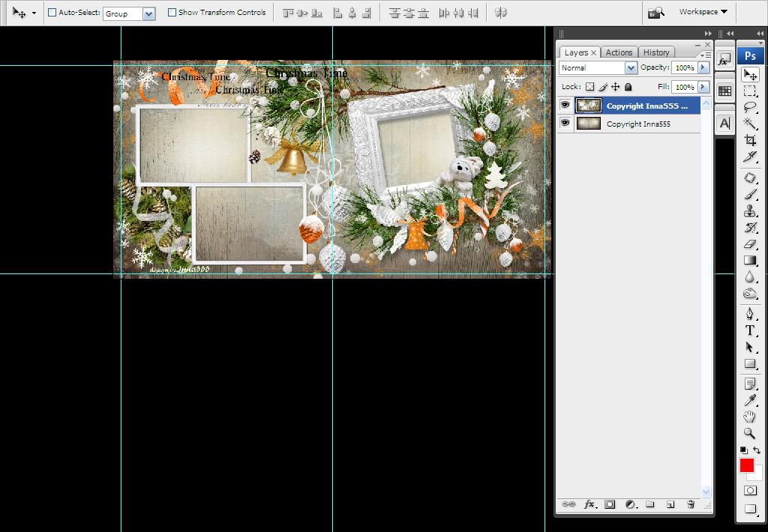
Task: Collapse the Layers panel dock to icons
Action: coord(708,33)
